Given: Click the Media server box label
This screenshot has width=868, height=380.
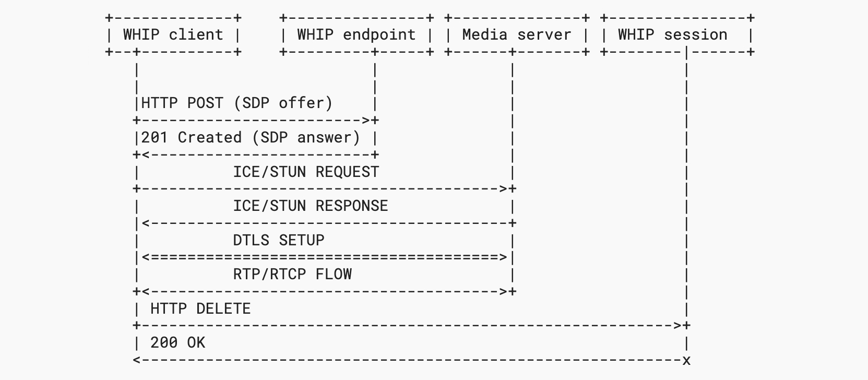Looking at the screenshot, I should (516, 35).
